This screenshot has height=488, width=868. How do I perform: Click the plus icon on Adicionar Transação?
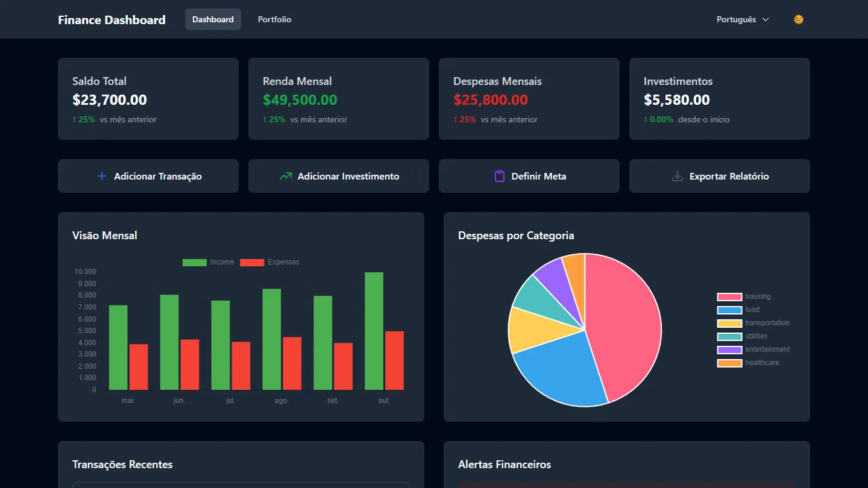102,176
